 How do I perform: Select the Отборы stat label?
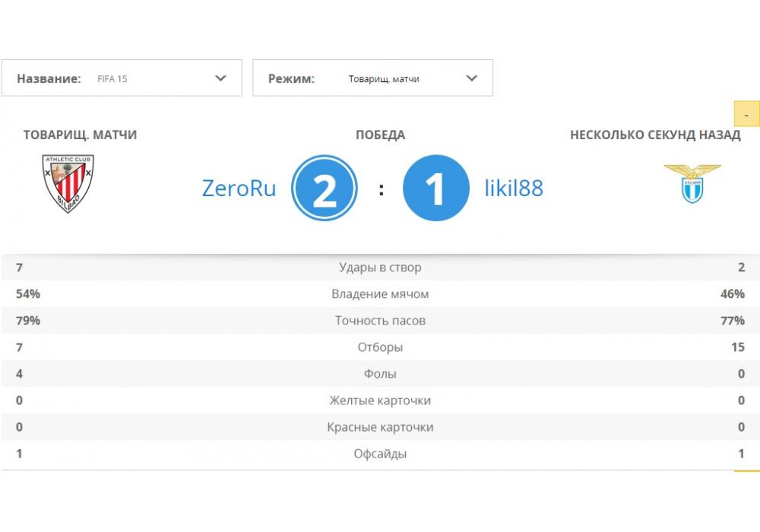point(380,347)
